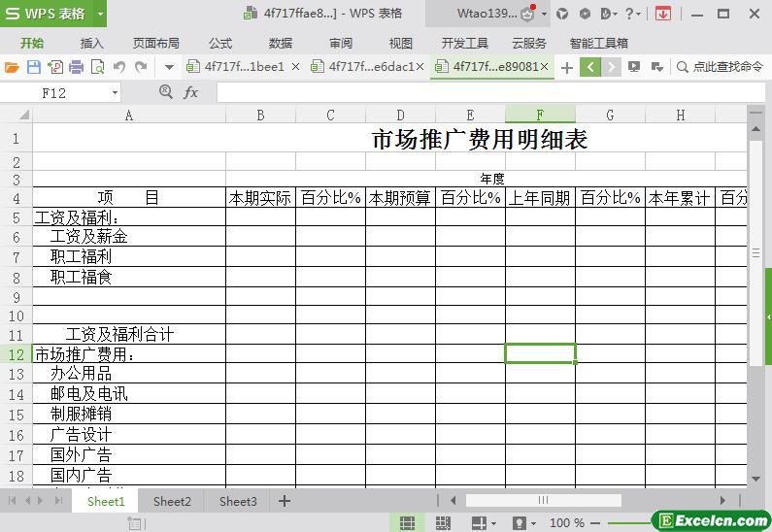Open the 云服务 tab
This screenshot has width=772, height=532.
coord(529,44)
